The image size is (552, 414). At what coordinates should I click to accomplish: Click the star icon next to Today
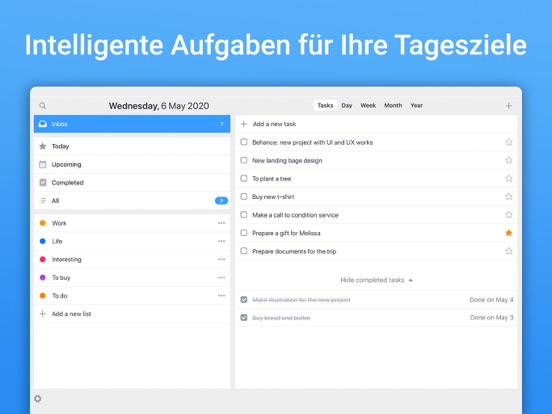43,146
